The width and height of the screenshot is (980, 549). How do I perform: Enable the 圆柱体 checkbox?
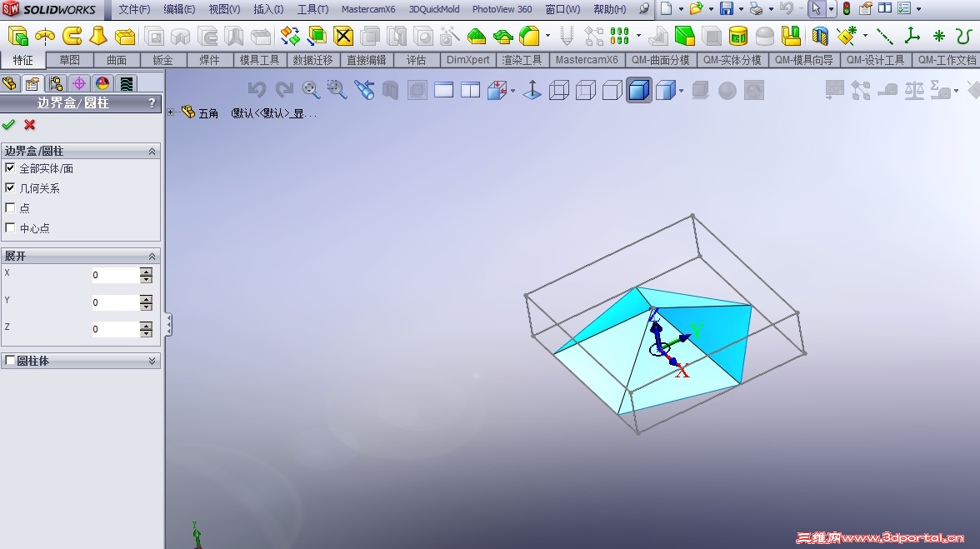10,361
